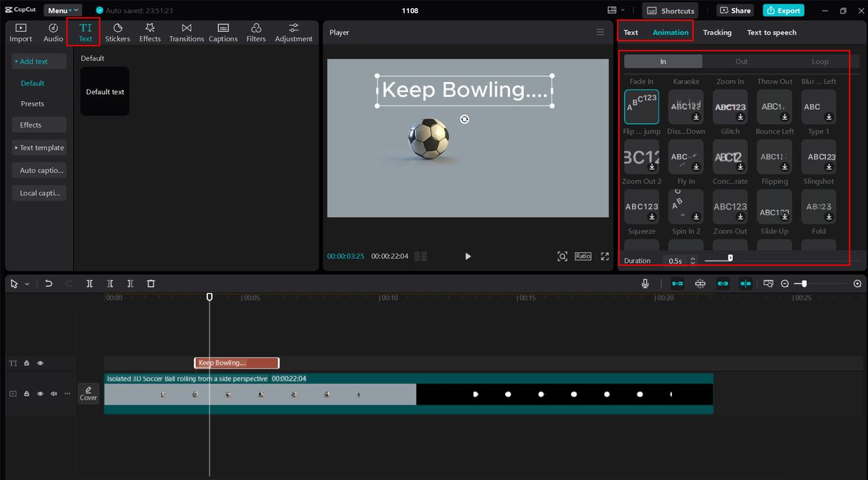Open the Captions tab
Image resolution: width=868 pixels, height=480 pixels.
point(223,33)
